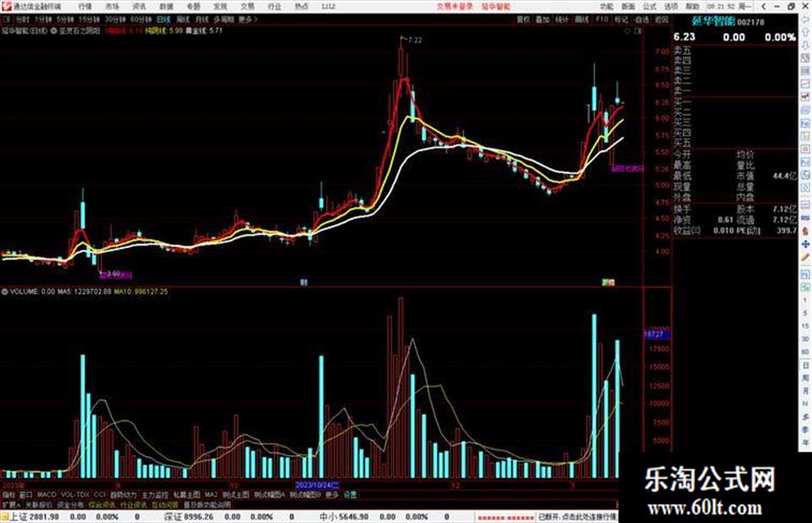The width and height of the screenshot is (812, 523).
Task: Click the 上证 index in status bar
Action: [34, 517]
